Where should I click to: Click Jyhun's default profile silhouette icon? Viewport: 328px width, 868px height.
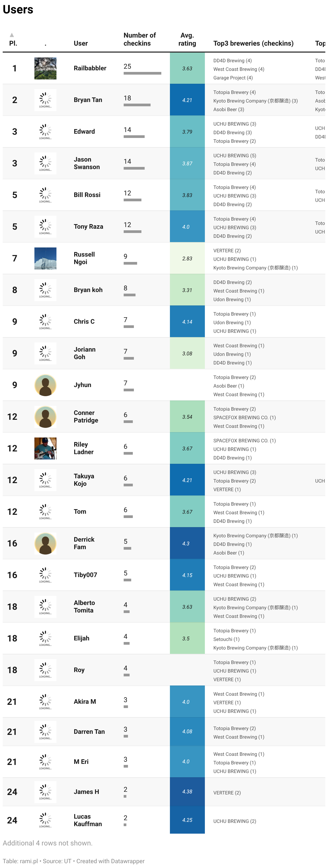45,385
